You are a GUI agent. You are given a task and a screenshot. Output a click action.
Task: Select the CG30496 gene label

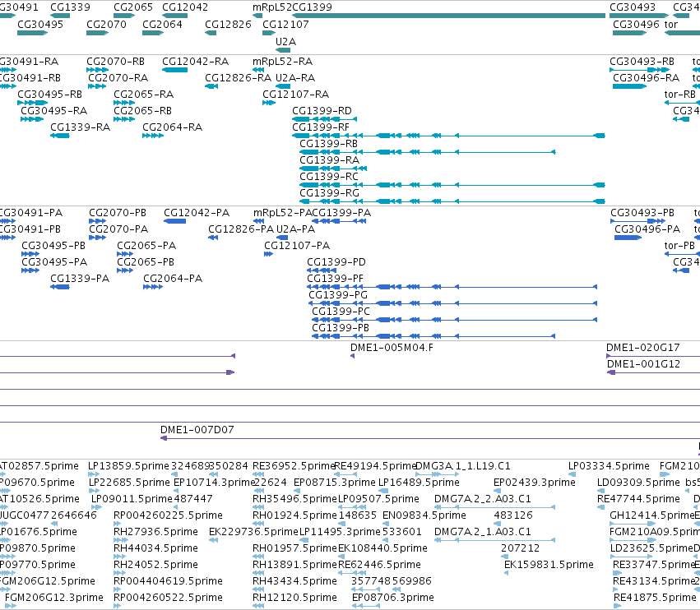coord(636,25)
